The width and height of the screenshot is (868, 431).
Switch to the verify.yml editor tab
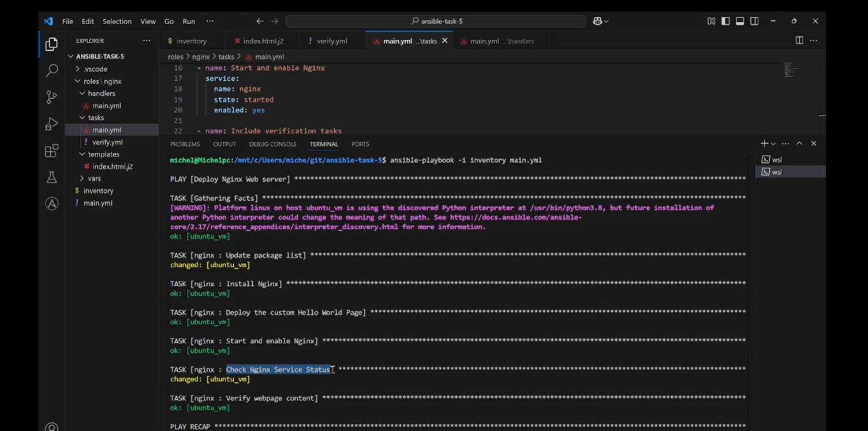click(331, 41)
